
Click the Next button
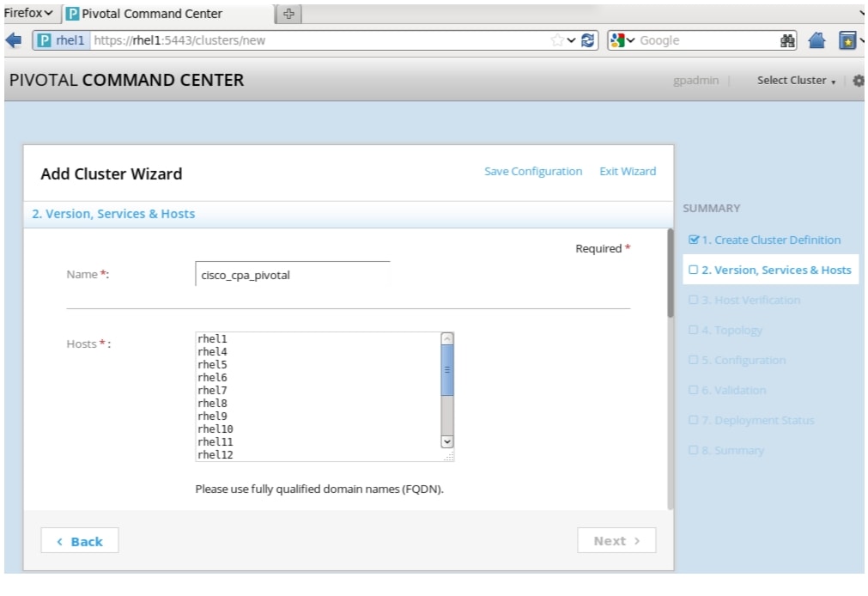tap(616, 541)
